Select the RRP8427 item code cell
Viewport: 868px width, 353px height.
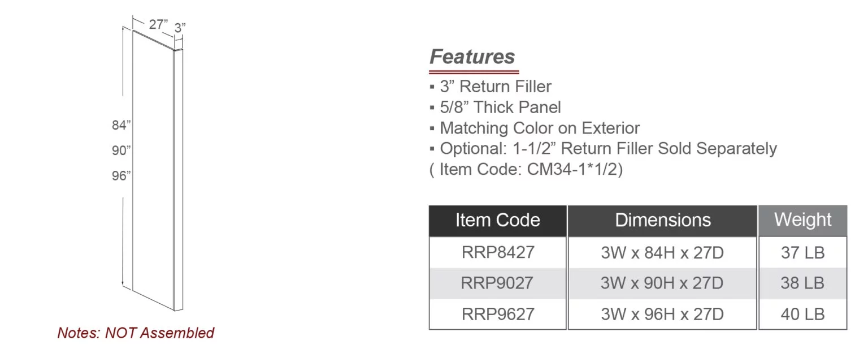click(497, 252)
